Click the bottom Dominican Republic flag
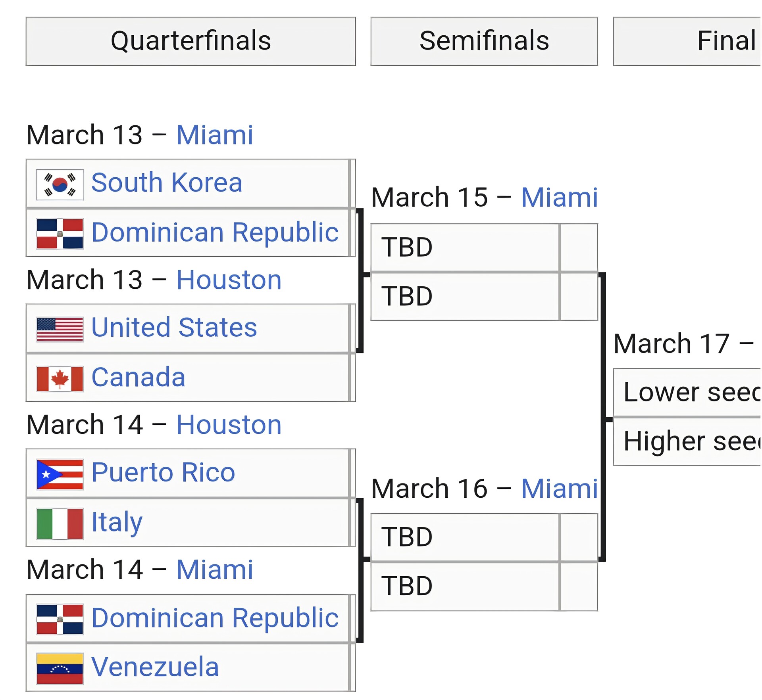Image resolution: width=762 pixels, height=700 pixels. [x=60, y=619]
